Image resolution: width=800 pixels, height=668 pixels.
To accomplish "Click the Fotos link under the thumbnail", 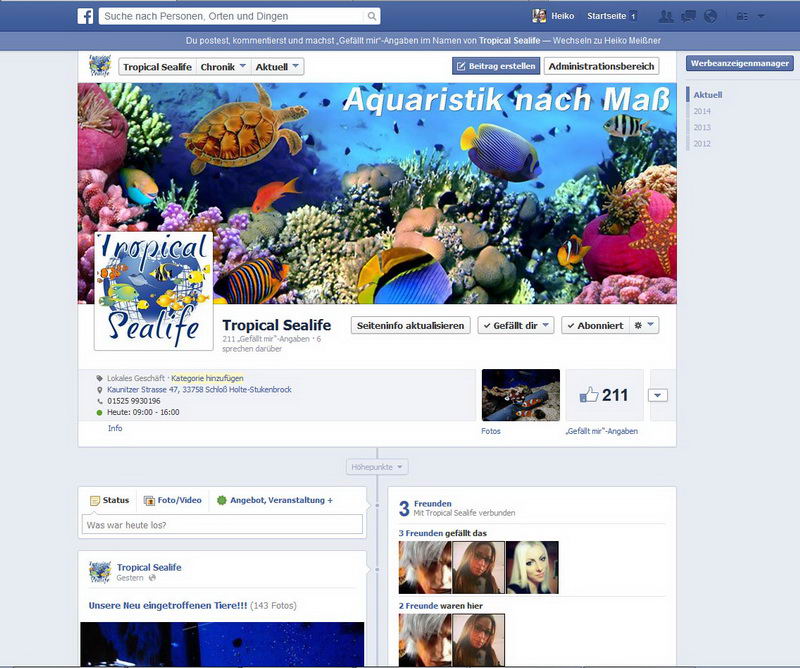I will [x=491, y=431].
